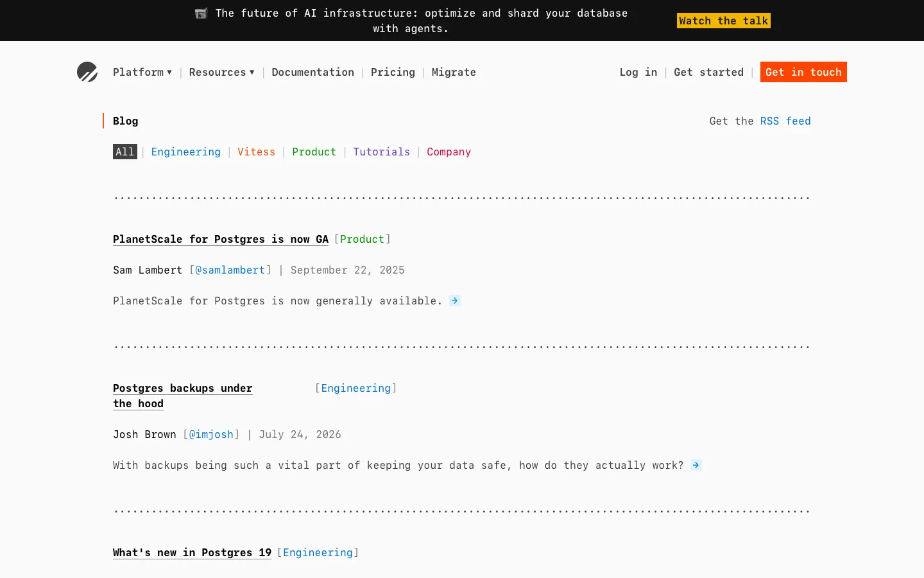Image resolution: width=924 pixels, height=578 pixels.
Task: Filter blog by Company
Action: tap(449, 152)
